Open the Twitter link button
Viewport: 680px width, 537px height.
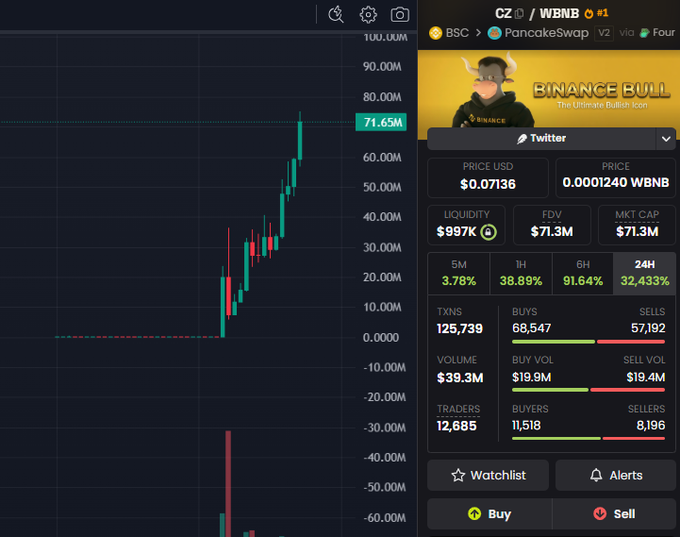click(542, 139)
